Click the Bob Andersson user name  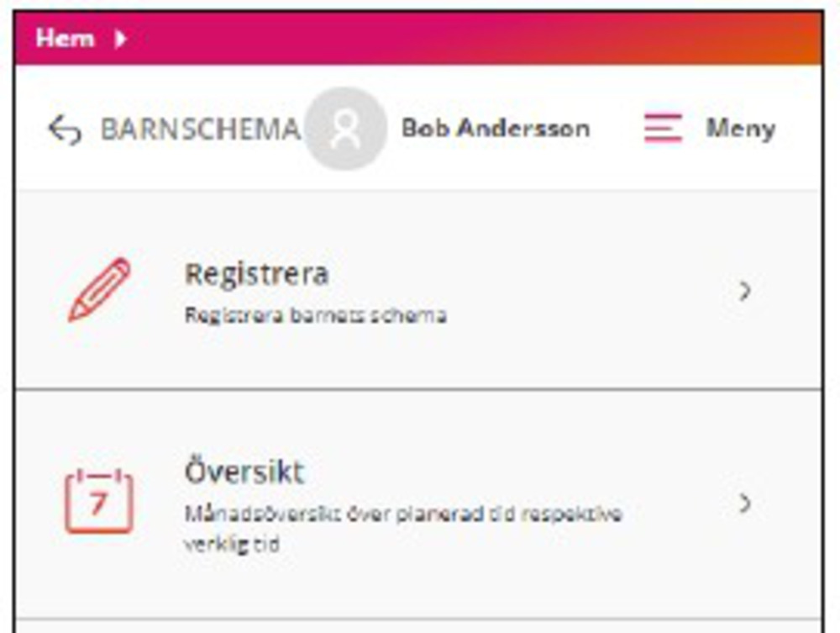coord(496,129)
